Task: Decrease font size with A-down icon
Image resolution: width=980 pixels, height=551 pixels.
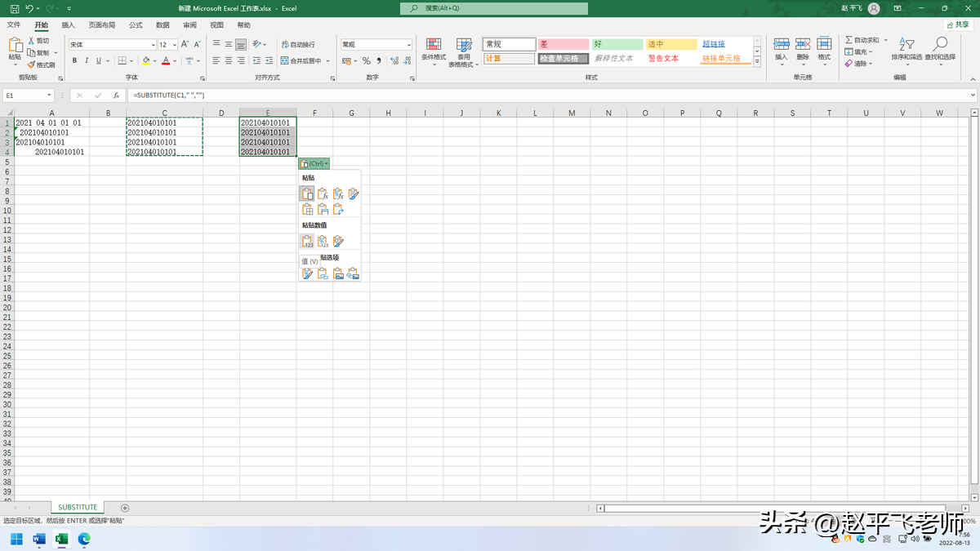Action: (198, 44)
